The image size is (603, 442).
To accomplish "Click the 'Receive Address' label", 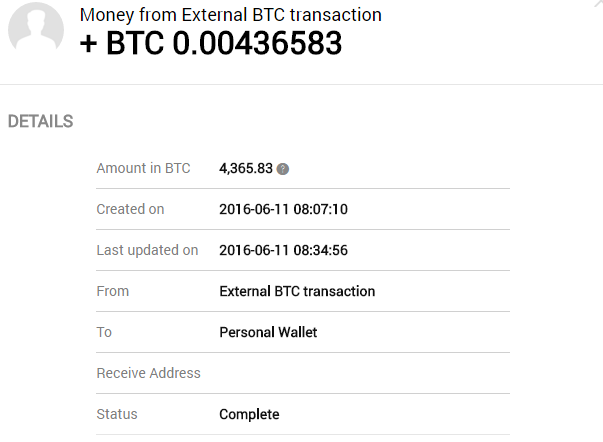I will [x=148, y=373].
